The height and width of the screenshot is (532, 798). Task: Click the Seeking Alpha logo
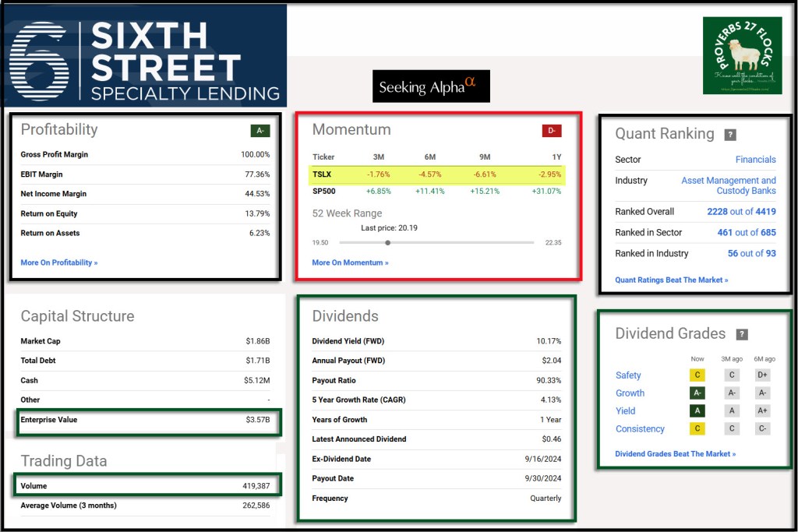(x=431, y=86)
